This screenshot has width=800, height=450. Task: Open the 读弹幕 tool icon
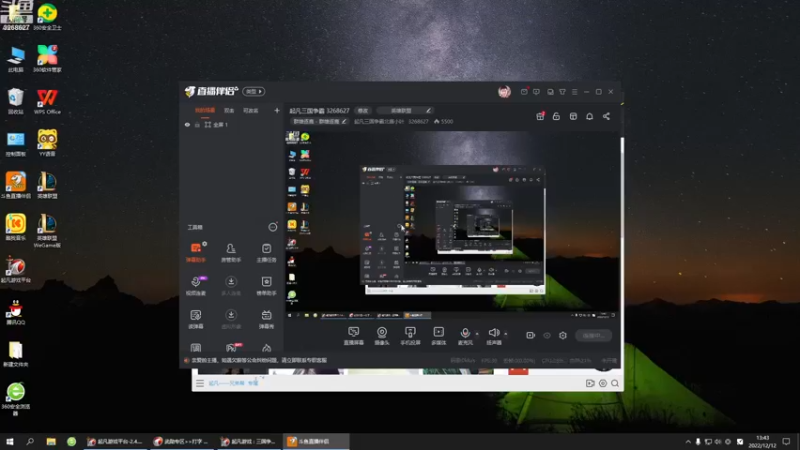[195, 319]
